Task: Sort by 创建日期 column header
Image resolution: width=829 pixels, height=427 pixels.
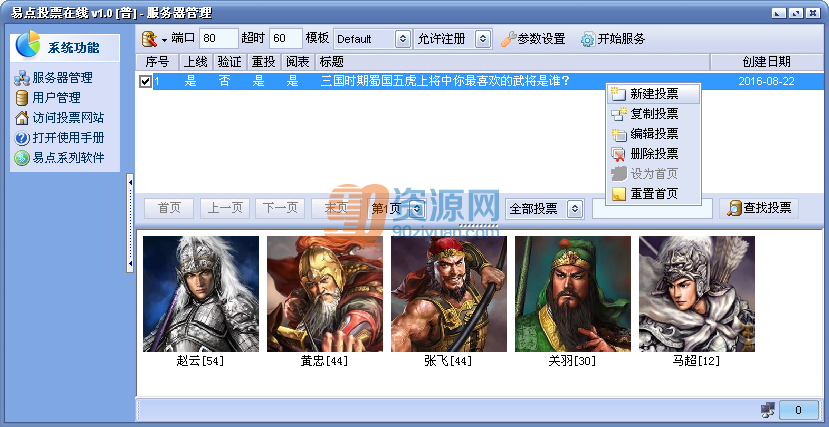Action: [767, 62]
